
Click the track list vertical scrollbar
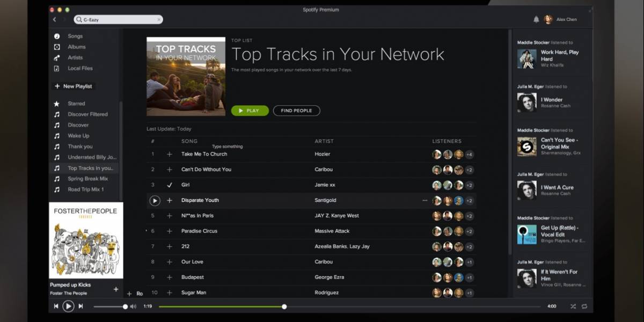coord(510,142)
